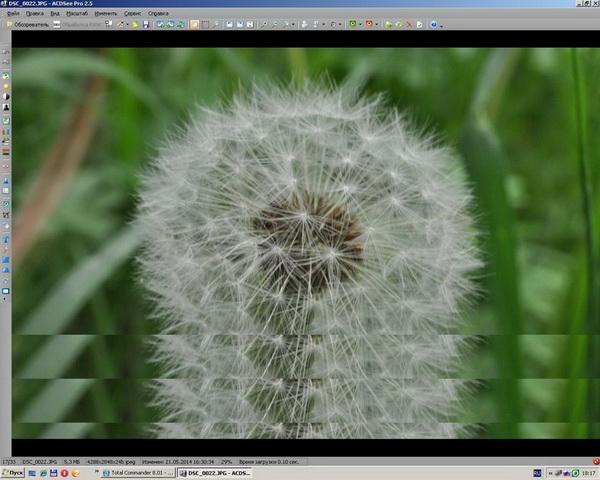Open the Вид menu
This screenshot has height=480, width=600.
point(55,13)
